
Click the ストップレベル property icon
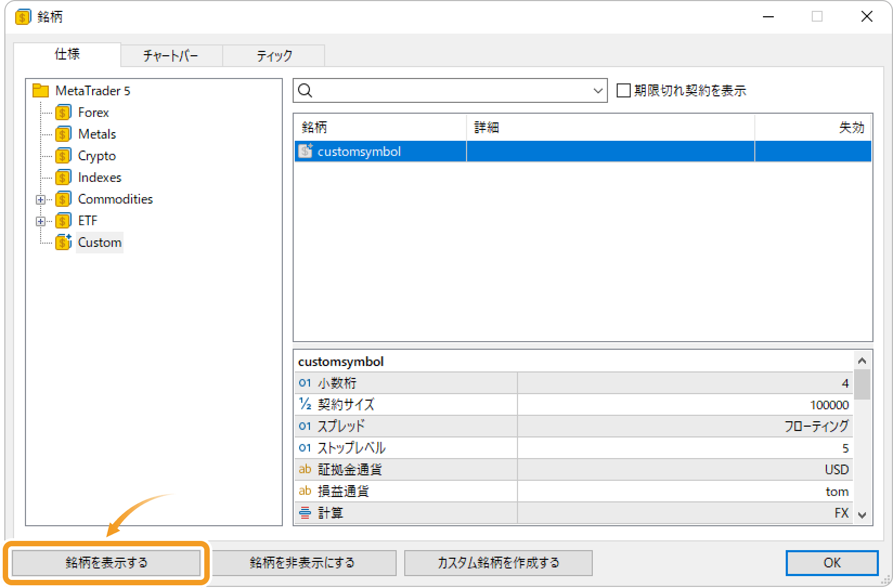pyautogui.click(x=305, y=448)
